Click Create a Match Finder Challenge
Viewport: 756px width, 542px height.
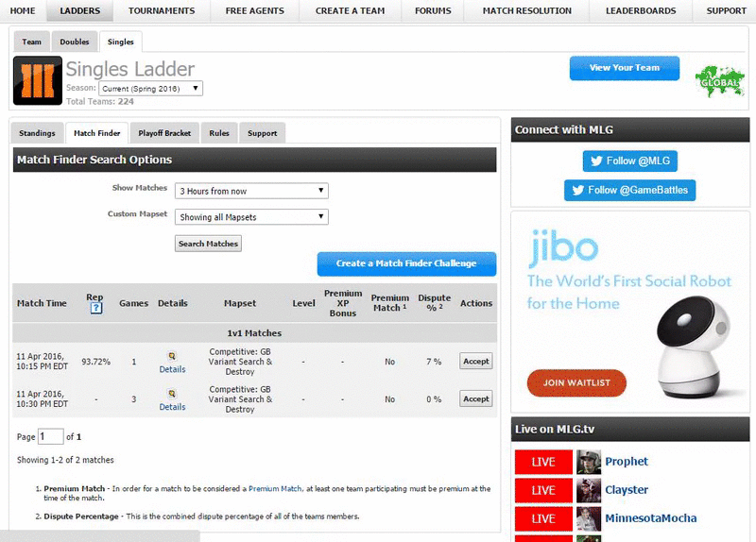(x=406, y=263)
